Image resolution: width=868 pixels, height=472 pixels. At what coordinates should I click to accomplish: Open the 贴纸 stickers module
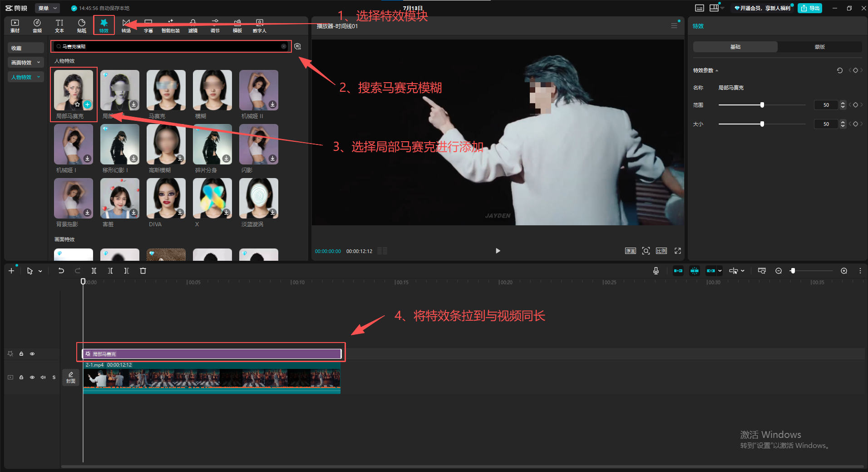pyautogui.click(x=82, y=26)
